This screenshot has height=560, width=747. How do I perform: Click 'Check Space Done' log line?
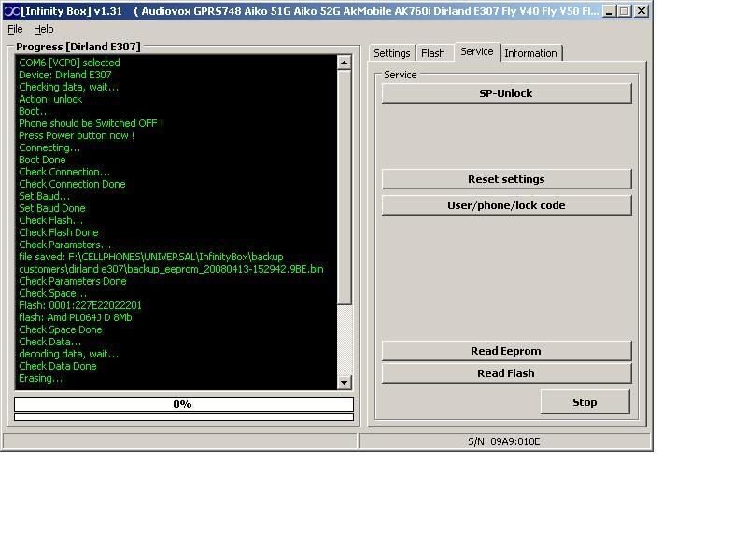(61, 329)
